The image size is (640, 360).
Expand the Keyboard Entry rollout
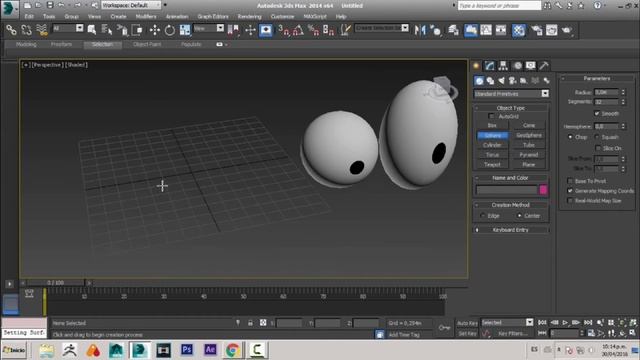511,230
